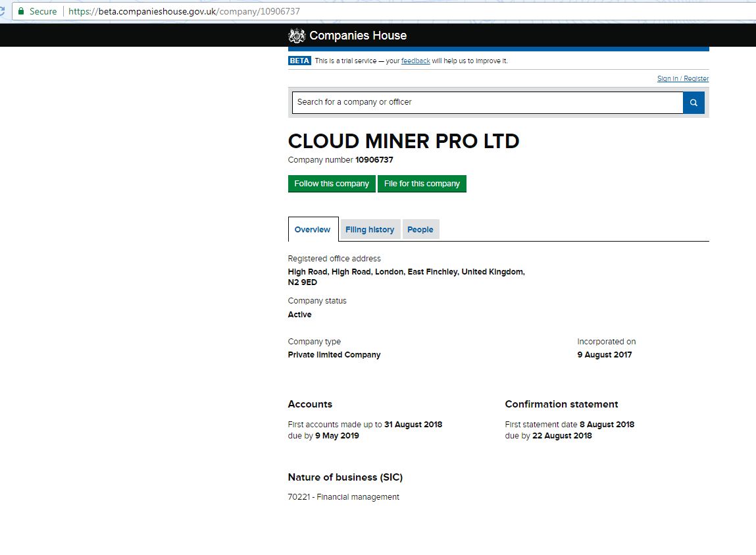Click postcode N2 9ED
Viewport: 756px width, 555px height.
[x=302, y=282]
